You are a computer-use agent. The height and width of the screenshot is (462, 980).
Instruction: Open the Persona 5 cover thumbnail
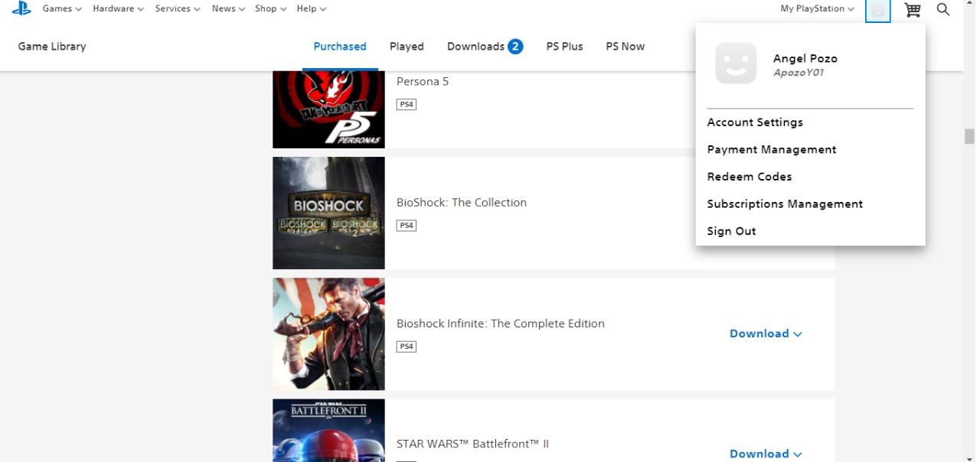(328, 109)
